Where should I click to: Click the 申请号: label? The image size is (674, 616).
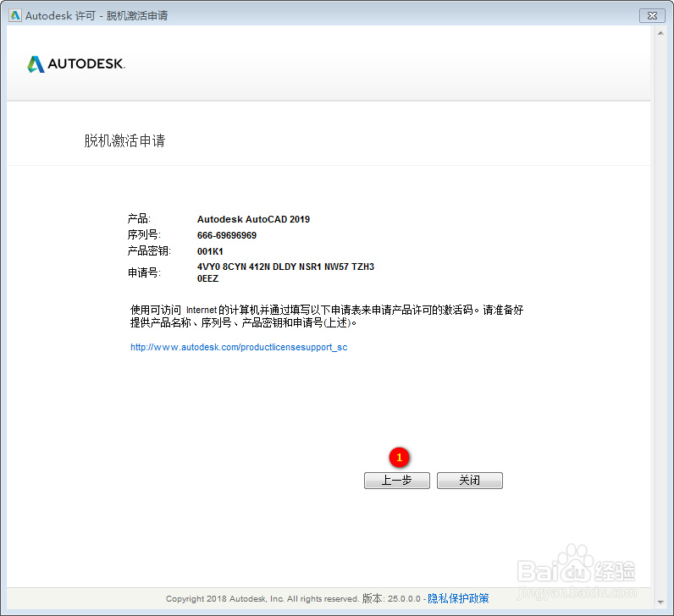[x=144, y=272]
